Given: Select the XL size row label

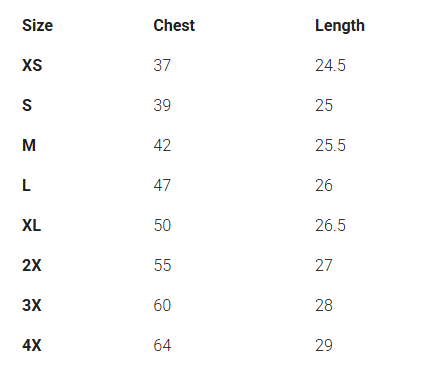Looking at the screenshot, I should 32,225.
